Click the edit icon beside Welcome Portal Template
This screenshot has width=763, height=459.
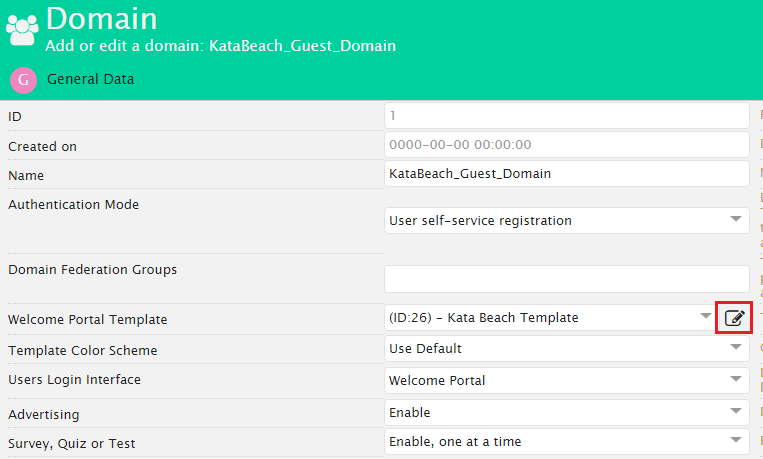coord(735,318)
